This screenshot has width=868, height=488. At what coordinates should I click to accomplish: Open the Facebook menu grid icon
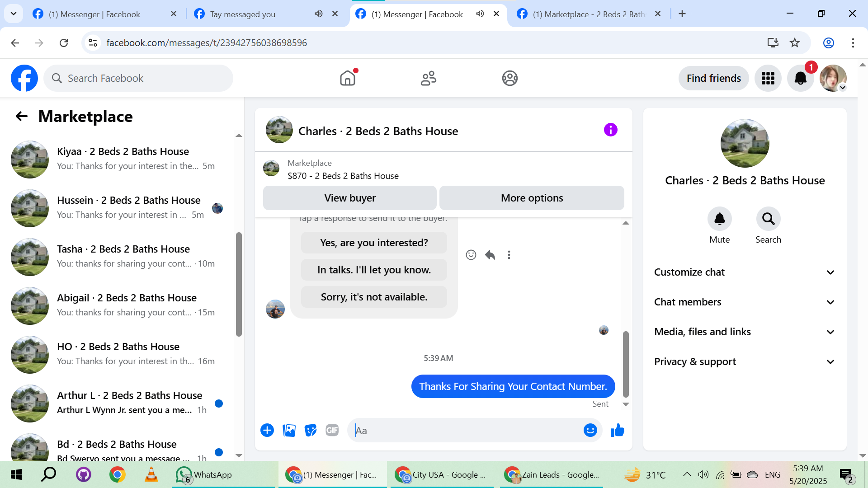click(768, 78)
